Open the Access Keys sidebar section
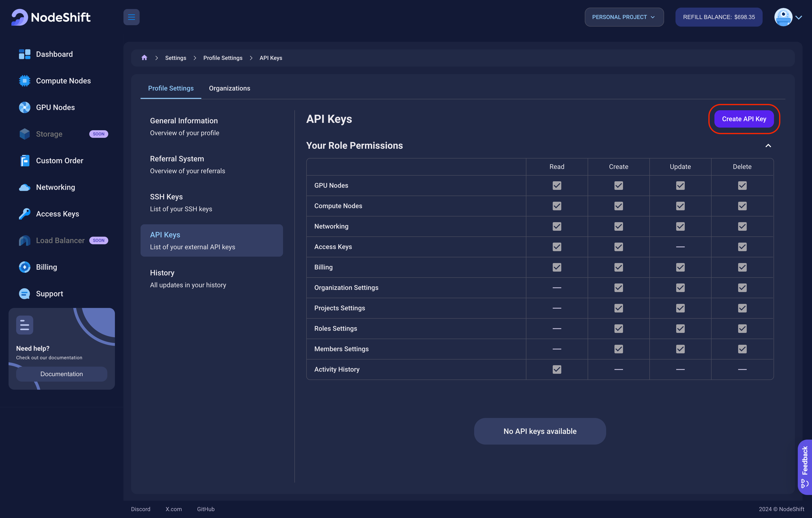The image size is (812, 518). [x=57, y=214]
